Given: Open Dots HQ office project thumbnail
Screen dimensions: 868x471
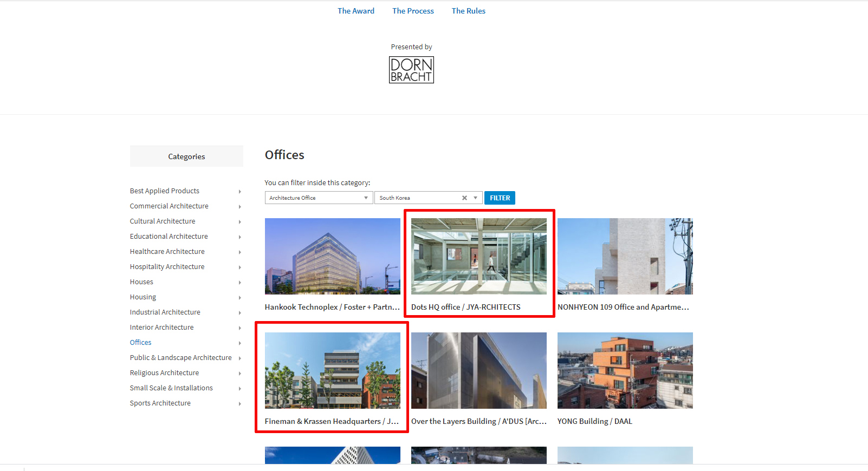Looking at the screenshot, I should [479, 256].
